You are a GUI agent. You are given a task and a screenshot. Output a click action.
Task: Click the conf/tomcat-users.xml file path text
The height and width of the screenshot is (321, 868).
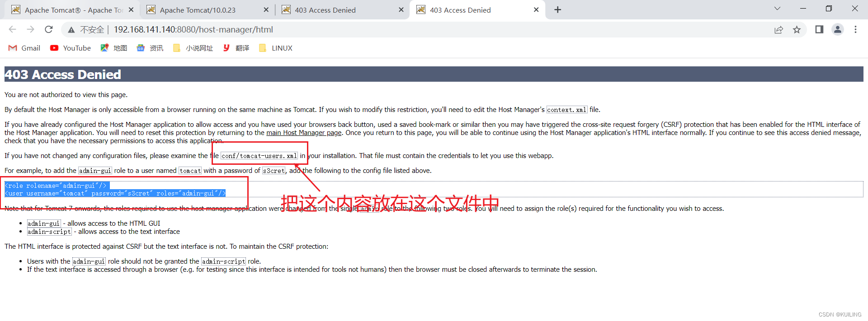[259, 156]
